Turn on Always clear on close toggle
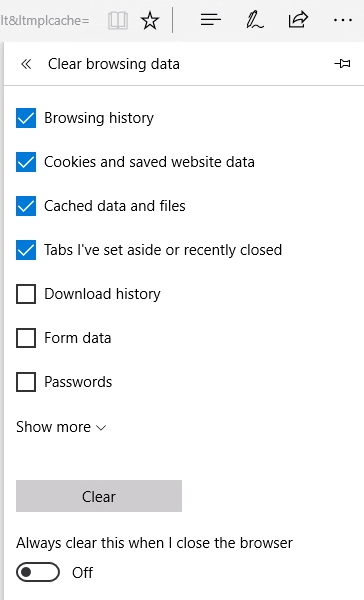Screen dimensions: 364x600 [x=38, y=572]
